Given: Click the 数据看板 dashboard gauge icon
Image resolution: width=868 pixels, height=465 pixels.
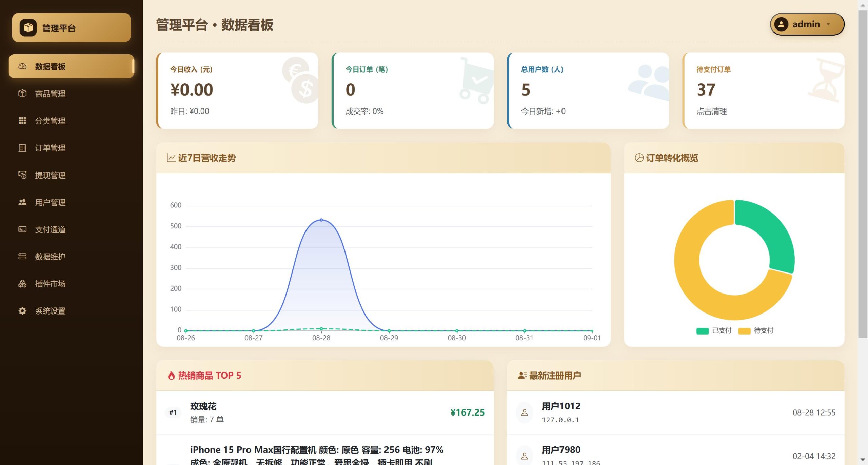Looking at the screenshot, I should point(22,66).
